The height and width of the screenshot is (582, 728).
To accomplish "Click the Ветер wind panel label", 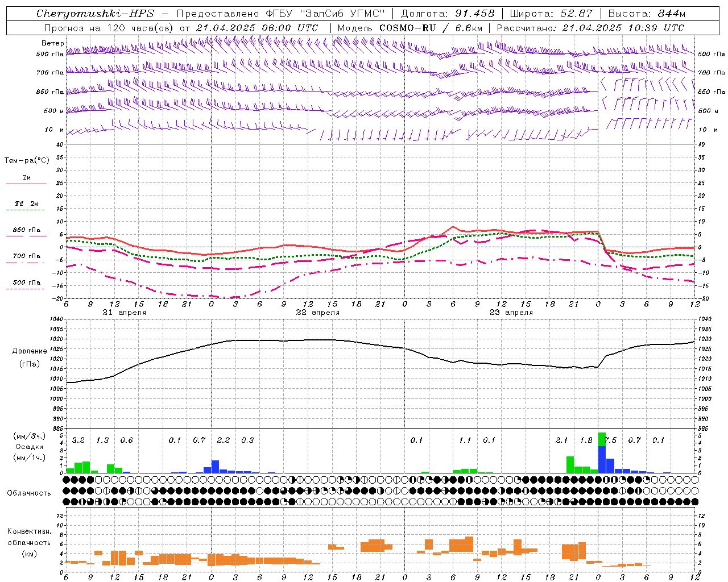I will (52, 43).
